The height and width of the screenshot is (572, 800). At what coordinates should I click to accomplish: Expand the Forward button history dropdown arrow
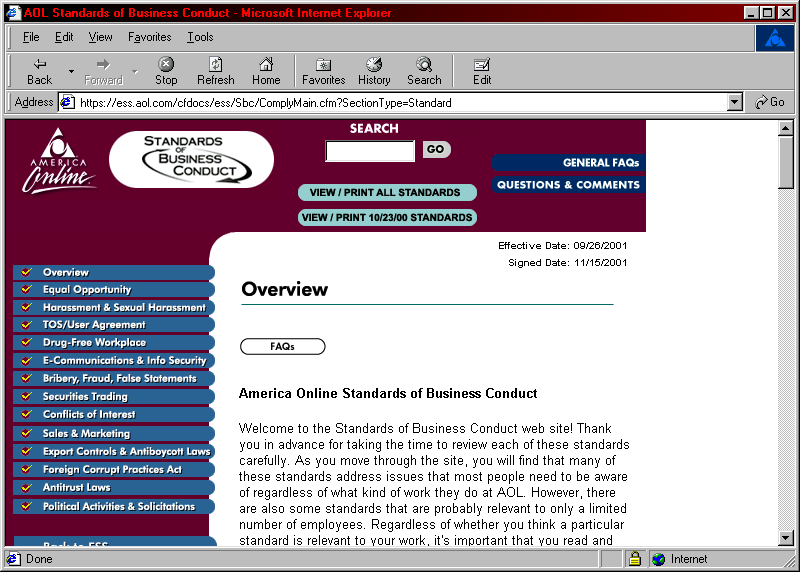[135, 71]
